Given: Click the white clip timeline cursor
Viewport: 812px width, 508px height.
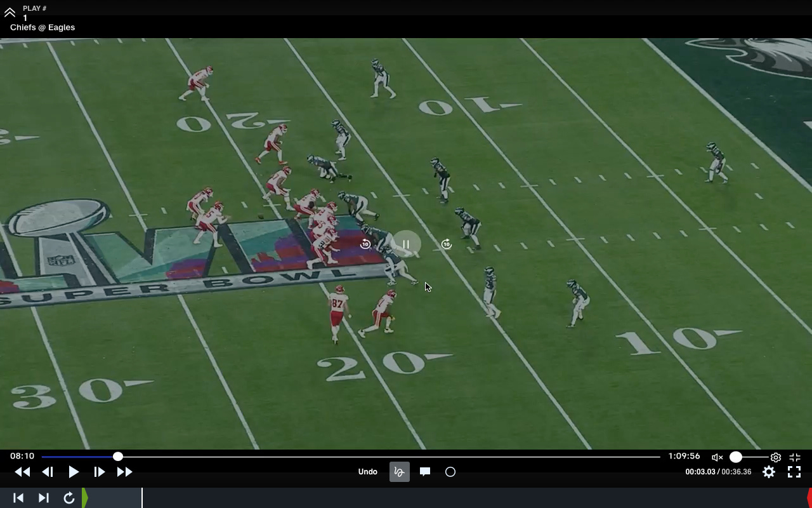Looking at the screenshot, I should click(142, 498).
